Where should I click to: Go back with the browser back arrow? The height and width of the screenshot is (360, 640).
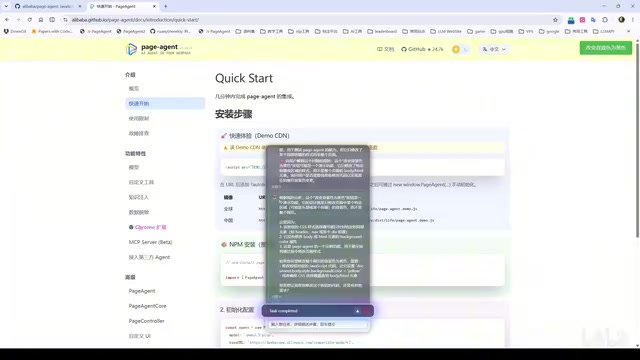7,20
